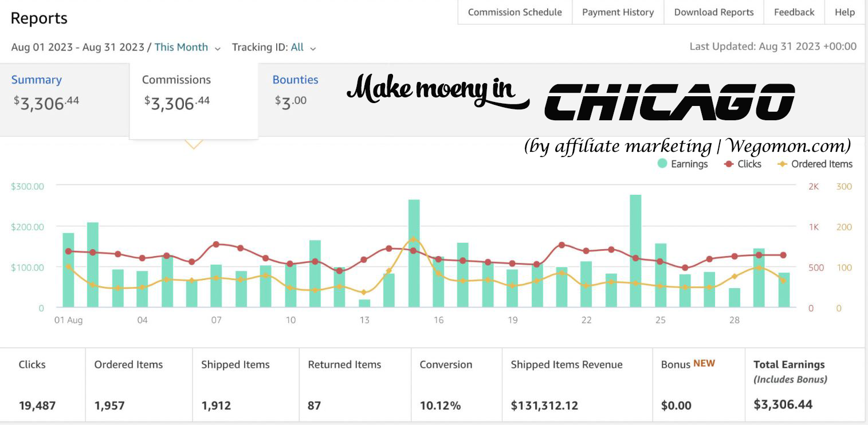Click the chevron next to Tracking ID All
The width and height of the screenshot is (868, 425).
pos(313,49)
